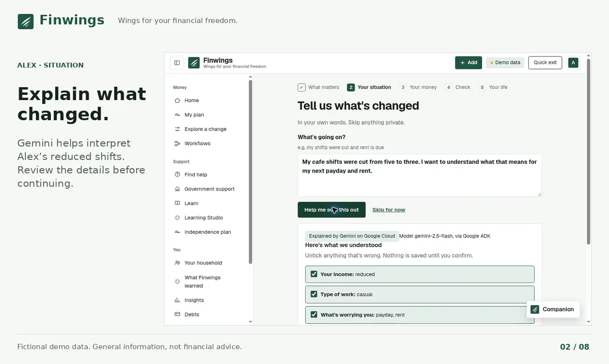Viewport: 609px width, 364px height.
Task: Open Government support page
Action: [x=210, y=189]
